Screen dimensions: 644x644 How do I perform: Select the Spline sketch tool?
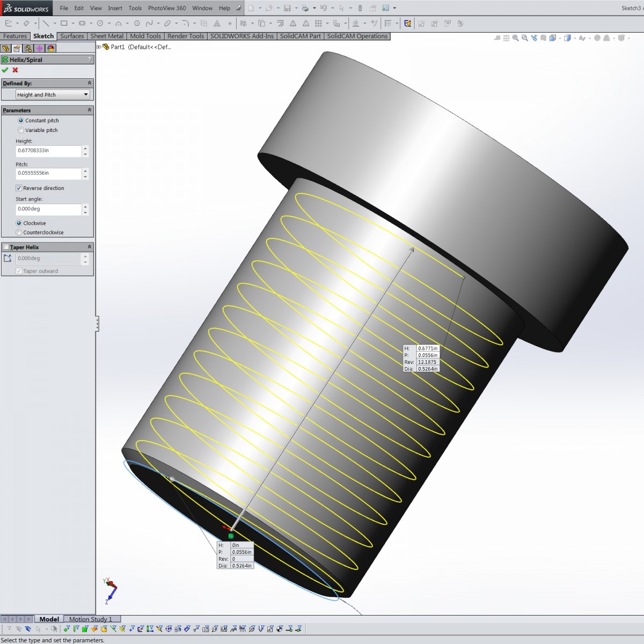click(150, 24)
